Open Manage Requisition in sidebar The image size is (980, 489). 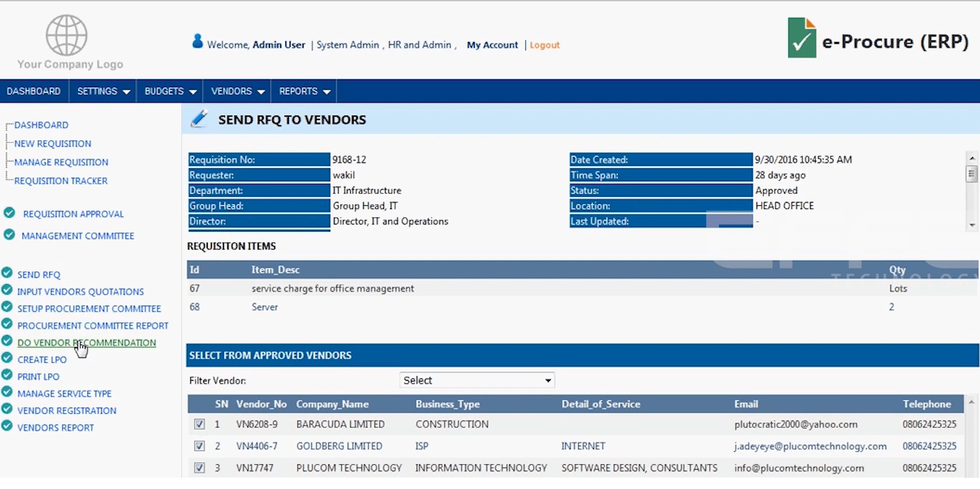tap(61, 162)
